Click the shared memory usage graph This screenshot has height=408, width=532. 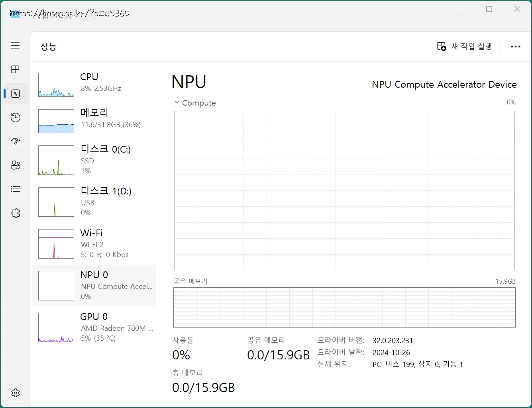(344, 308)
